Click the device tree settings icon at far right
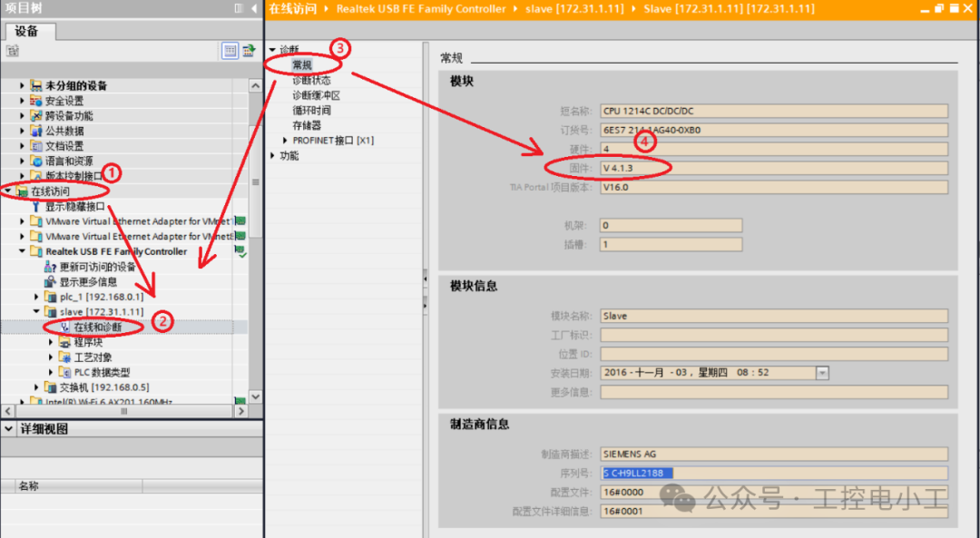The image size is (980, 538). pyautogui.click(x=249, y=51)
